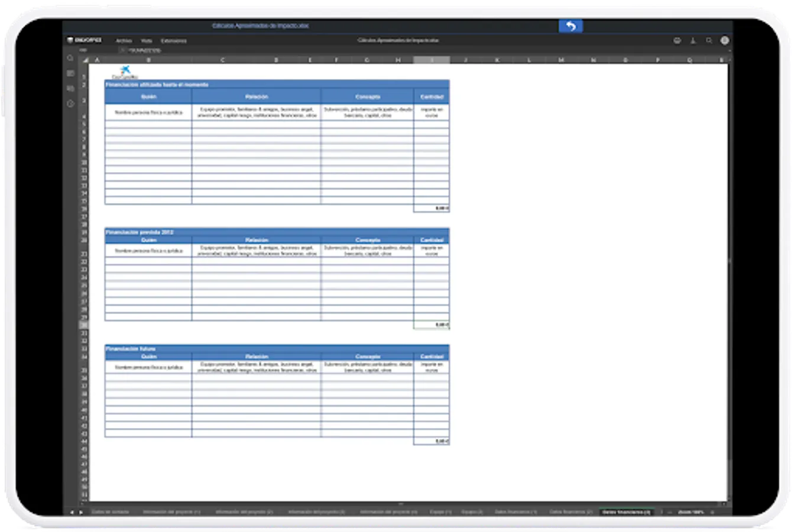The image size is (794, 532).
Task: Switch to the 'Equipo (1)' sheet tab
Action: tap(440, 512)
